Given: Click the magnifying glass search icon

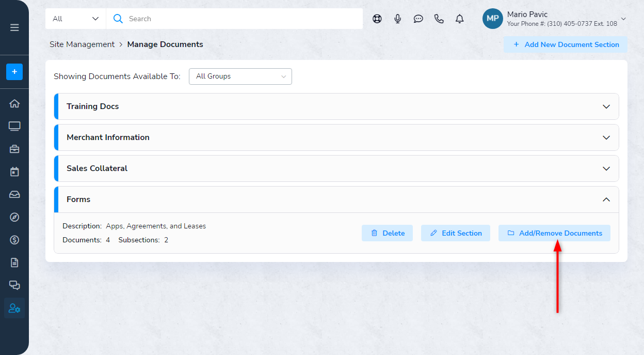Looking at the screenshot, I should [118, 19].
